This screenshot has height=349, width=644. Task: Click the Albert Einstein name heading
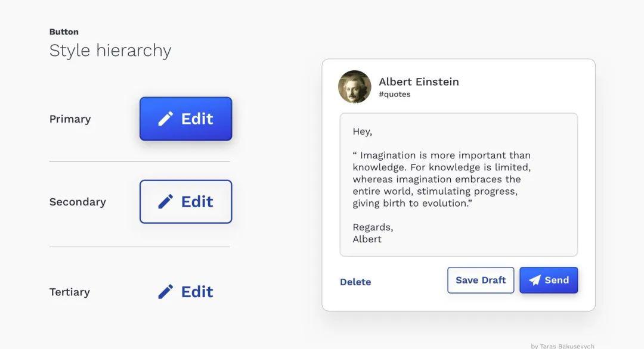(x=419, y=82)
